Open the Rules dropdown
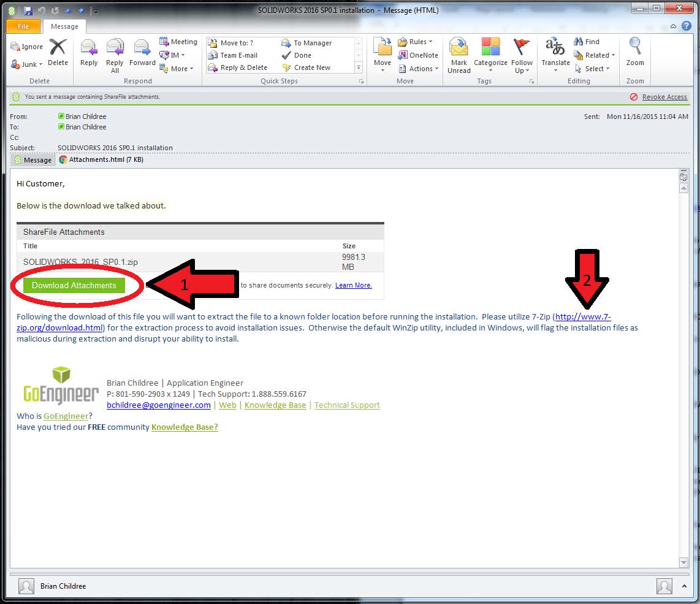Viewport: 700px width, 604px height. coord(415,42)
